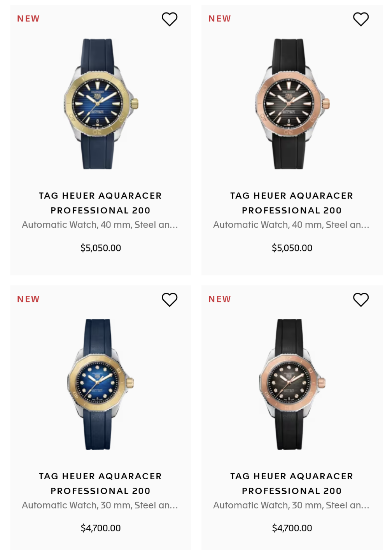The height and width of the screenshot is (550, 392).
Task: Click the NEW badge on the blue 40 mm card
Action: click(28, 19)
